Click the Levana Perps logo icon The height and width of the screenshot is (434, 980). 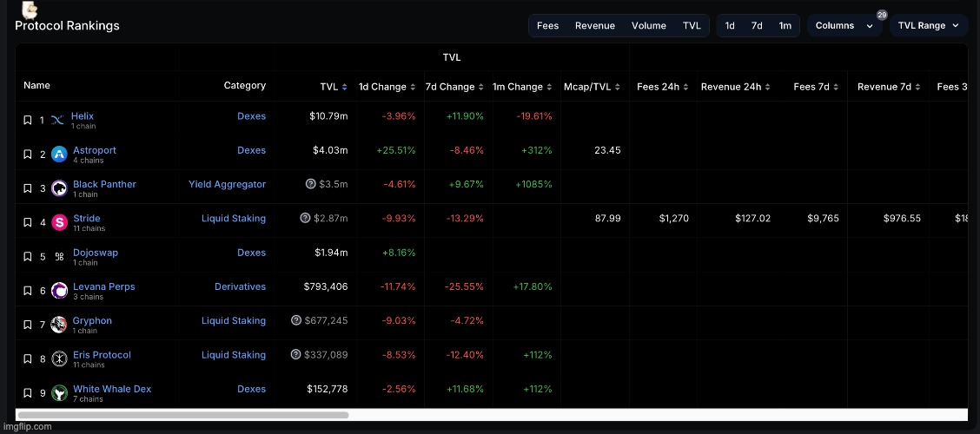pos(59,291)
